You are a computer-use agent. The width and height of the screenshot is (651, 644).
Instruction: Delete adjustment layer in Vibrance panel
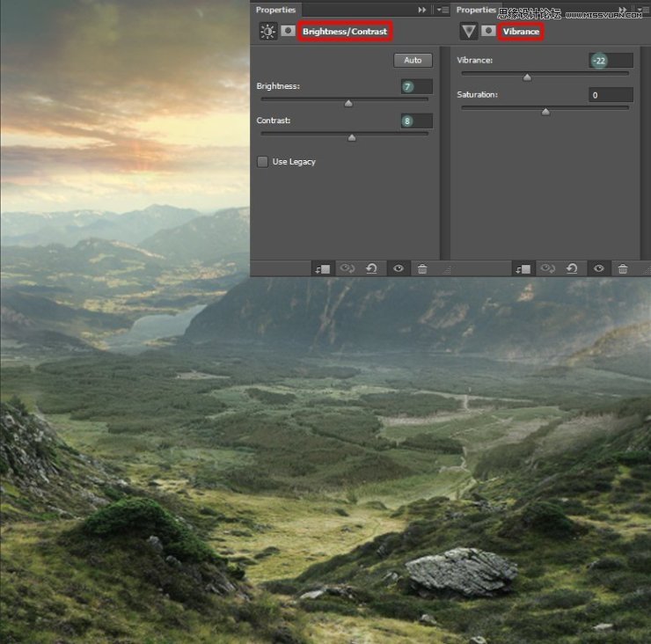pyautogui.click(x=623, y=268)
